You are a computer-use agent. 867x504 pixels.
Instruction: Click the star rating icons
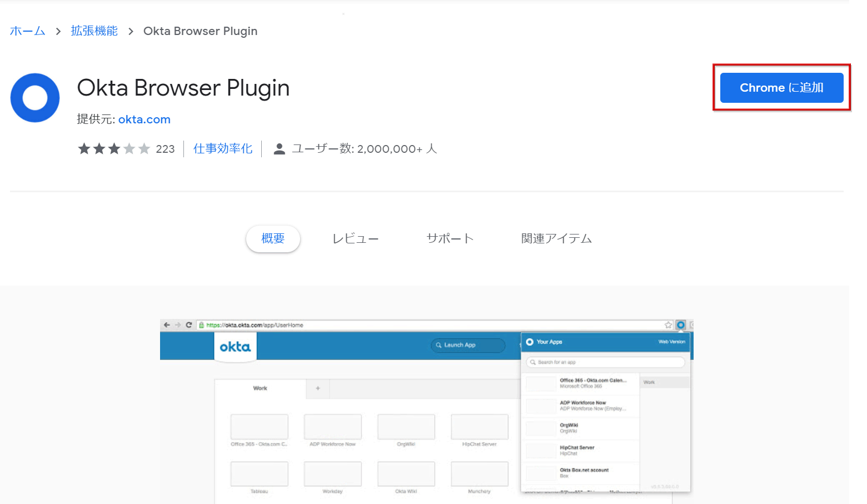[114, 149]
